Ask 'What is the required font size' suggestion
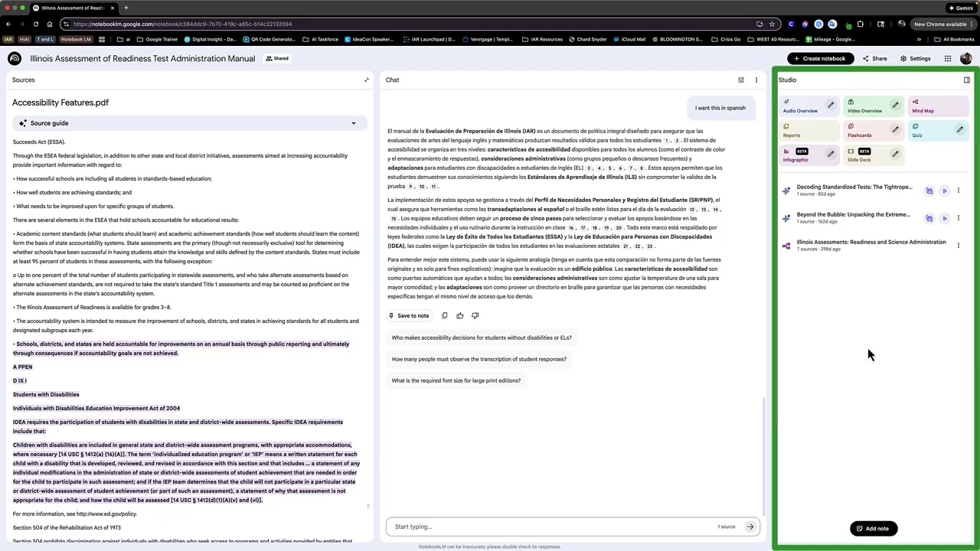The width and height of the screenshot is (980, 551). pos(456,380)
